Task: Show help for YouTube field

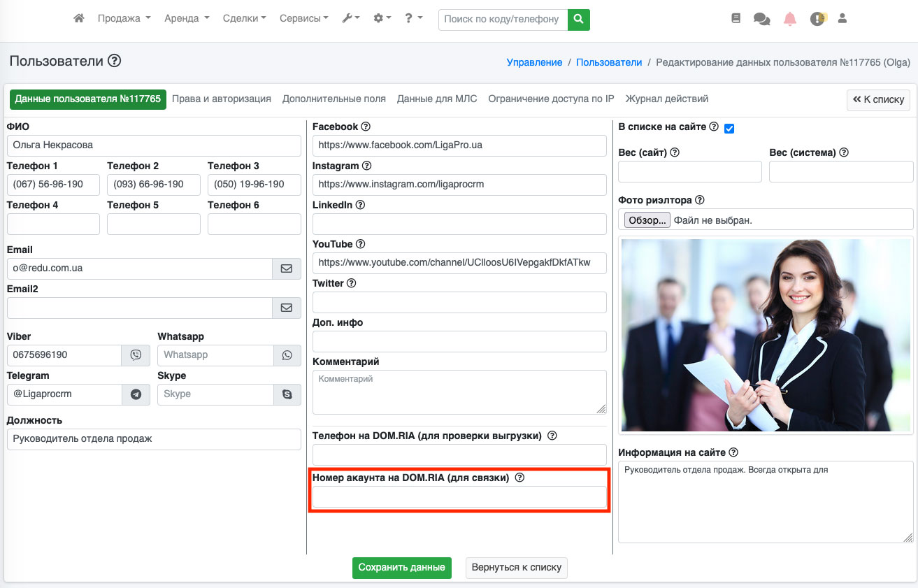Action: pyautogui.click(x=361, y=244)
